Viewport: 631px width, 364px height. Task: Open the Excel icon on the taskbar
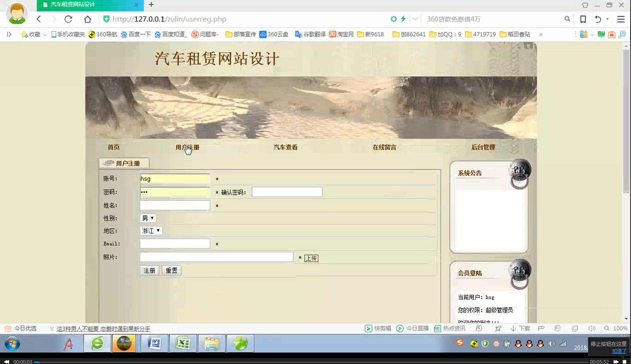(183, 343)
